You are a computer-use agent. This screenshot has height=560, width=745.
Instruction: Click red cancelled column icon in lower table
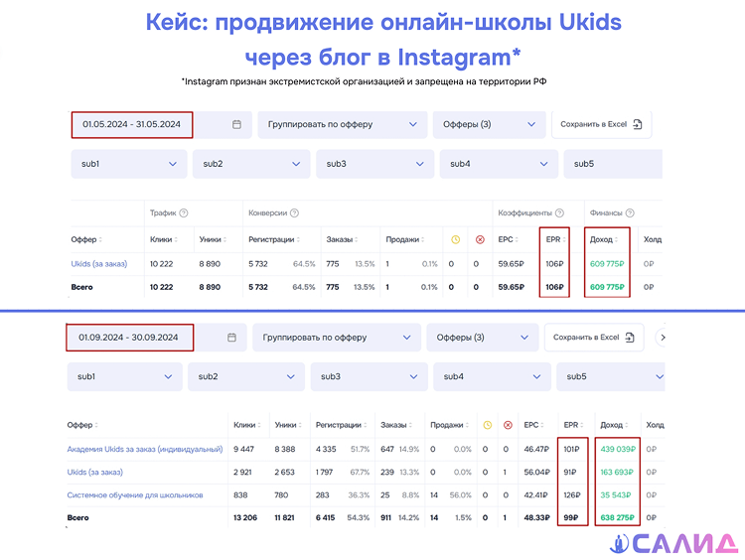point(508,425)
